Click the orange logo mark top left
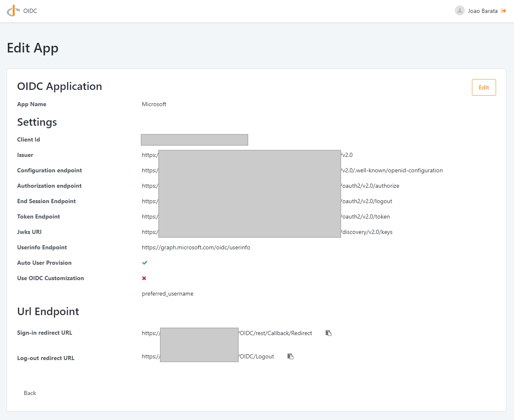The width and height of the screenshot is (514, 420). (x=12, y=10)
